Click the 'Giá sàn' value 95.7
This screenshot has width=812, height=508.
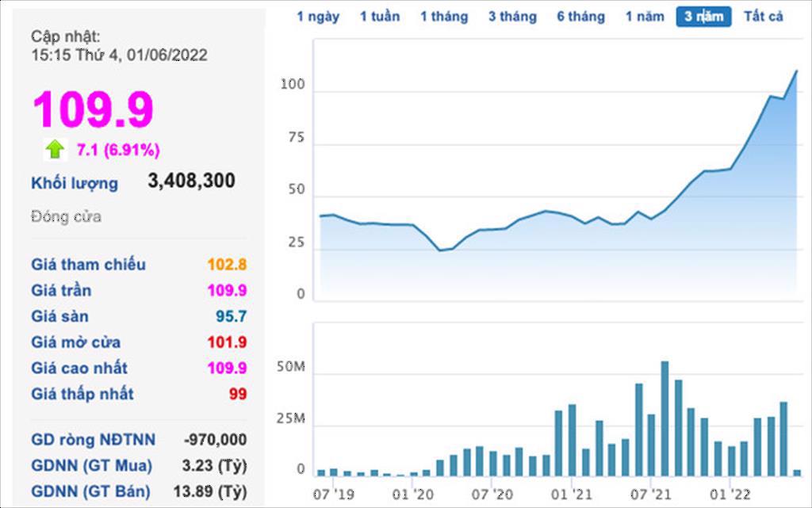232,317
